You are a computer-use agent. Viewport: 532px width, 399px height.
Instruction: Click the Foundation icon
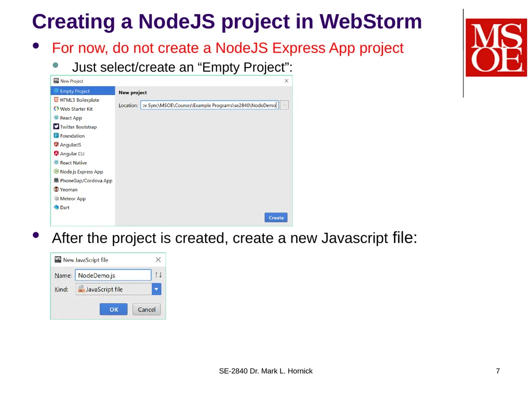click(x=56, y=136)
